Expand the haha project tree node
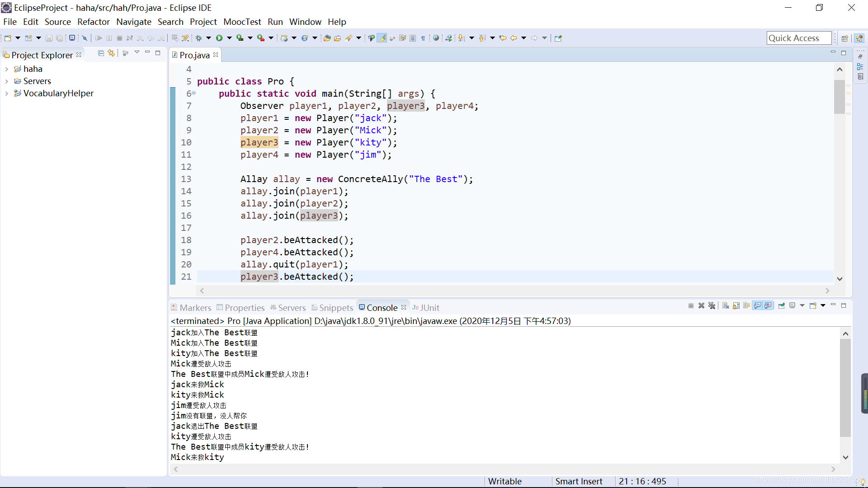The width and height of the screenshot is (868, 488). coord(7,69)
